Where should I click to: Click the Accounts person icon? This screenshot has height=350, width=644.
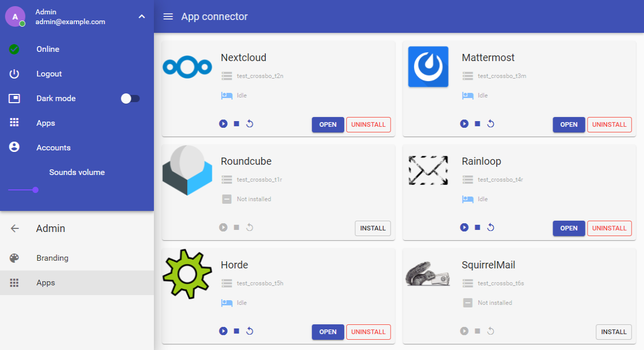click(14, 147)
